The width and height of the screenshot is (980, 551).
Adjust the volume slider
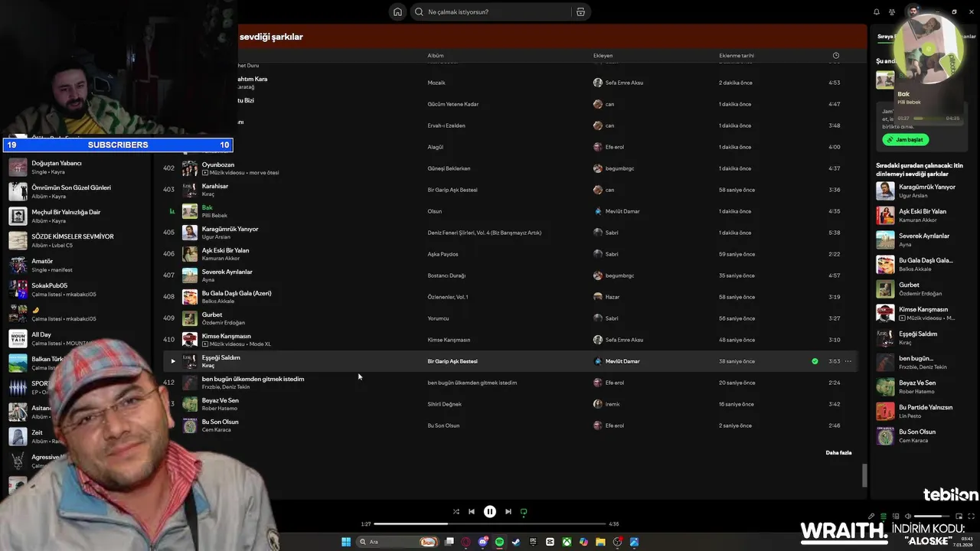[932, 516]
